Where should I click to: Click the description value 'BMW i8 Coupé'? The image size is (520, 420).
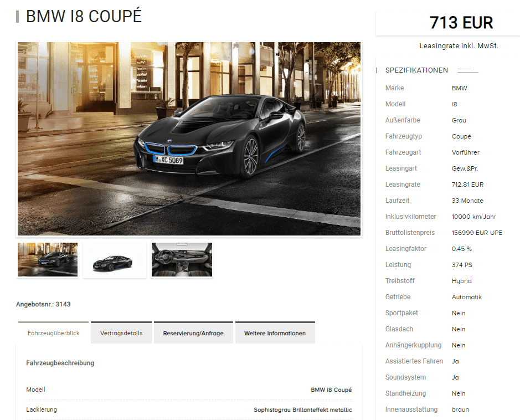tap(331, 390)
